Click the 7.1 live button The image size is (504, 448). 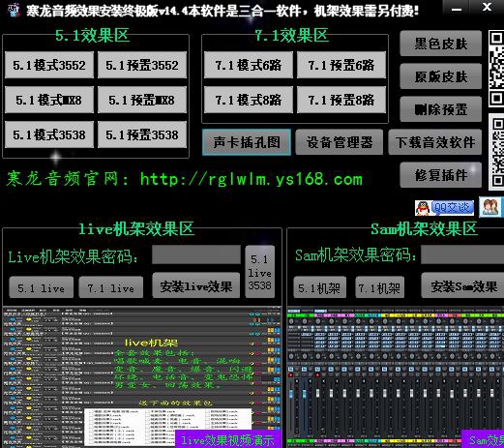tap(111, 287)
